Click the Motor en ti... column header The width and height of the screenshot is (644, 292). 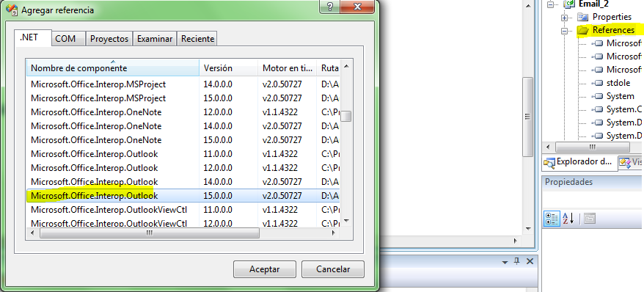pos(288,68)
